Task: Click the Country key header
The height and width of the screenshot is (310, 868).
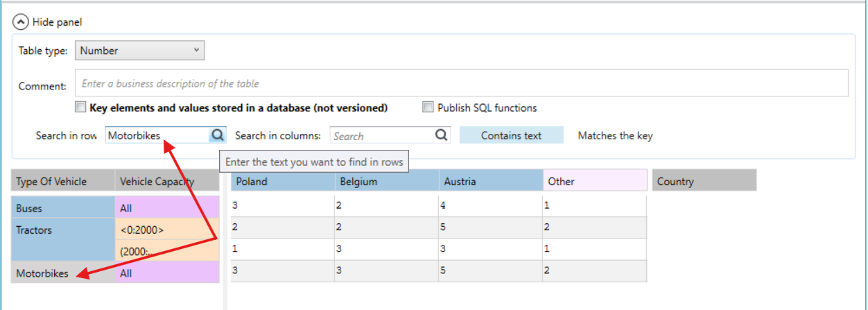Action: point(704,181)
